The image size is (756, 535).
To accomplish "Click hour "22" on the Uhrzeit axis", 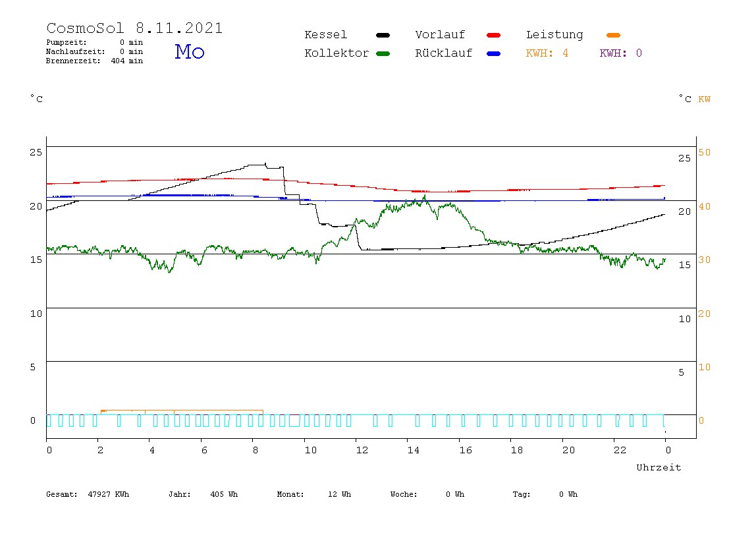I will [620, 450].
